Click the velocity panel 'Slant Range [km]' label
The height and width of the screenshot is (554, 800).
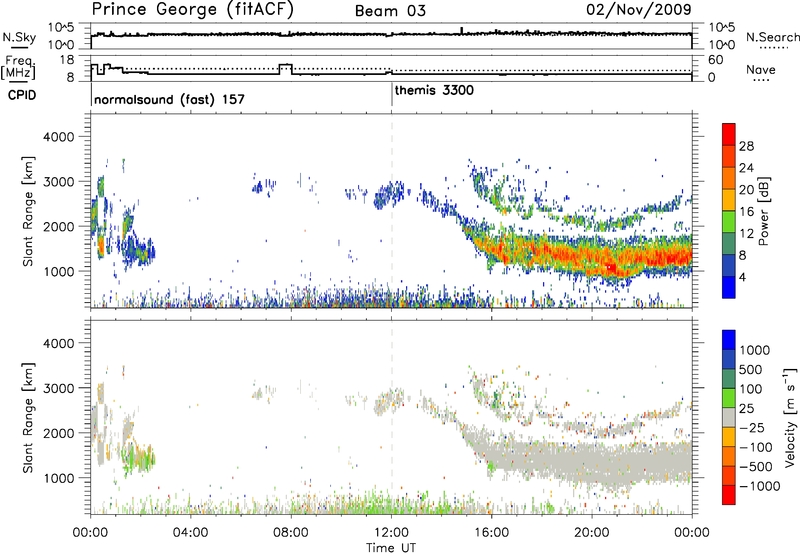coord(28,417)
